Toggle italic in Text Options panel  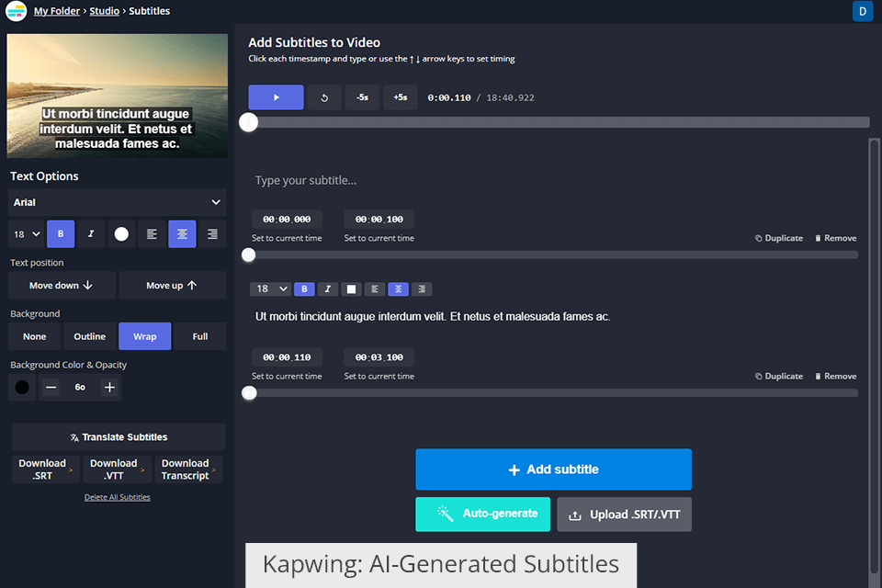pyautogui.click(x=91, y=234)
